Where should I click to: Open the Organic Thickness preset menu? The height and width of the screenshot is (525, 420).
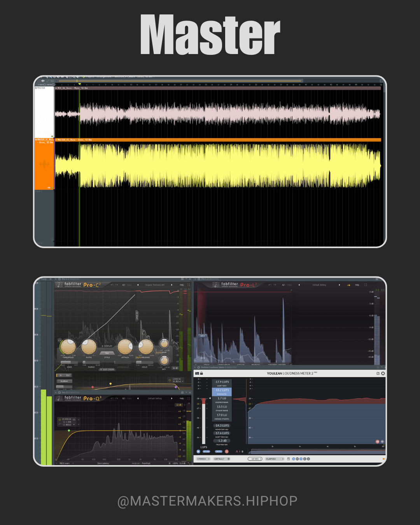pos(155,285)
